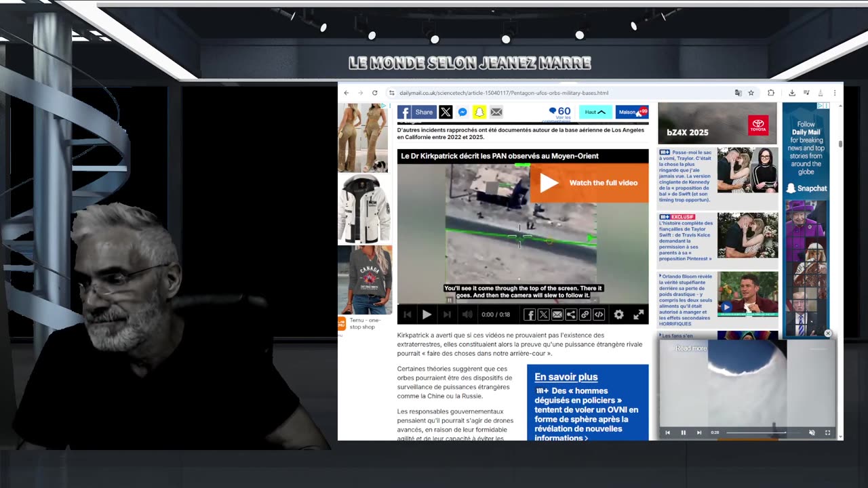Click the Canada shirt Temu ad
868x488 pixels.
coord(364,280)
